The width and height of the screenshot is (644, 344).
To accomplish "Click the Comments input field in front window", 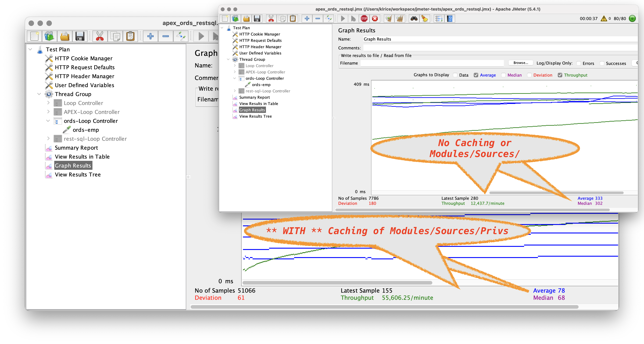I will tap(500, 48).
